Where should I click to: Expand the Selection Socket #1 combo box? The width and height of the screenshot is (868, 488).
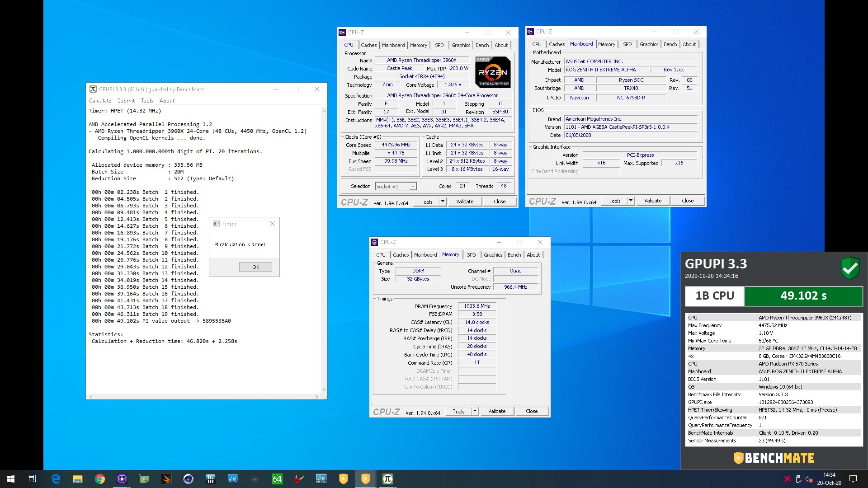point(396,186)
